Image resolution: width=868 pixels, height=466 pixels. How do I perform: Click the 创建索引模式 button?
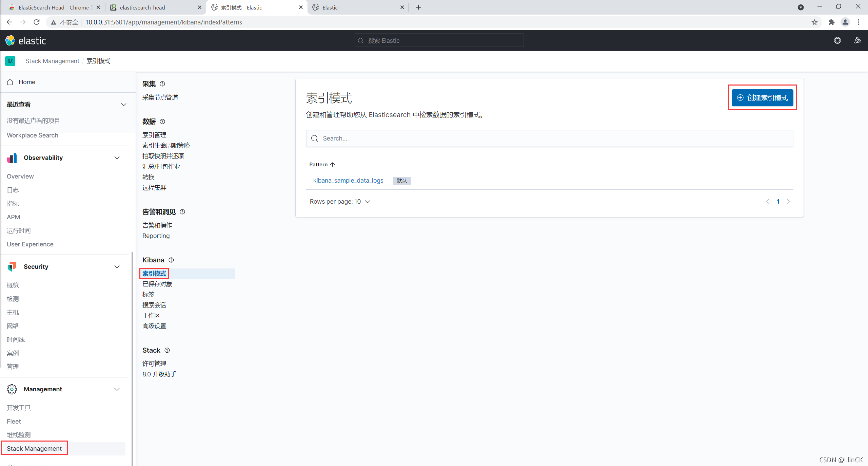(762, 98)
